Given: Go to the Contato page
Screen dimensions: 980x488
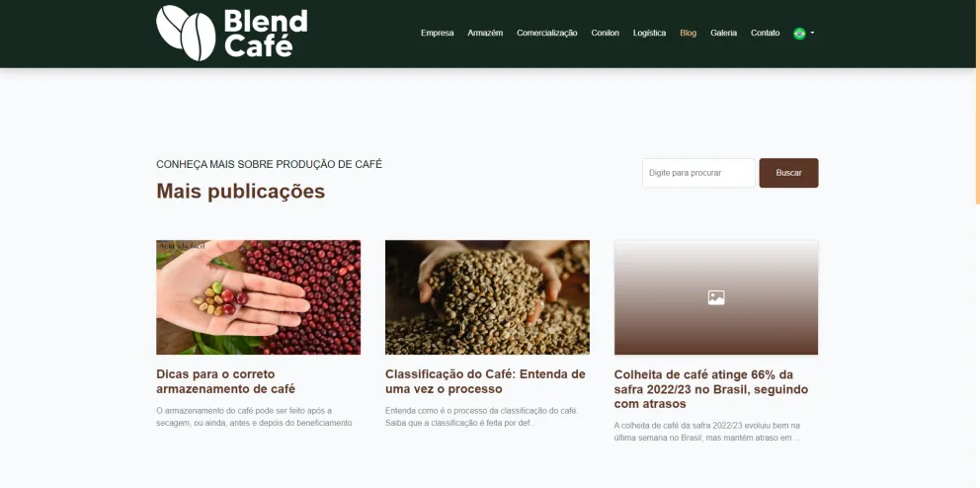Looking at the screenshot, I should pos(765,34).
